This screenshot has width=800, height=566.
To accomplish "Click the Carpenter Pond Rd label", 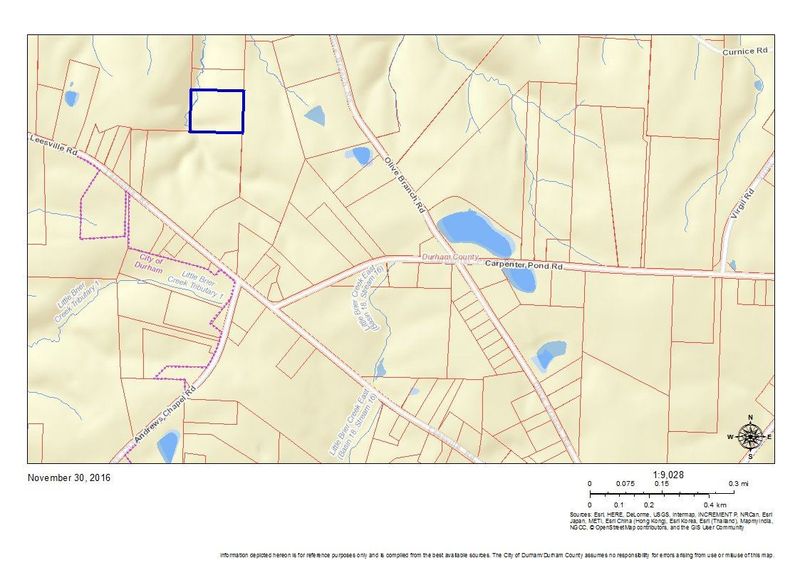I will tap(523, 265).
